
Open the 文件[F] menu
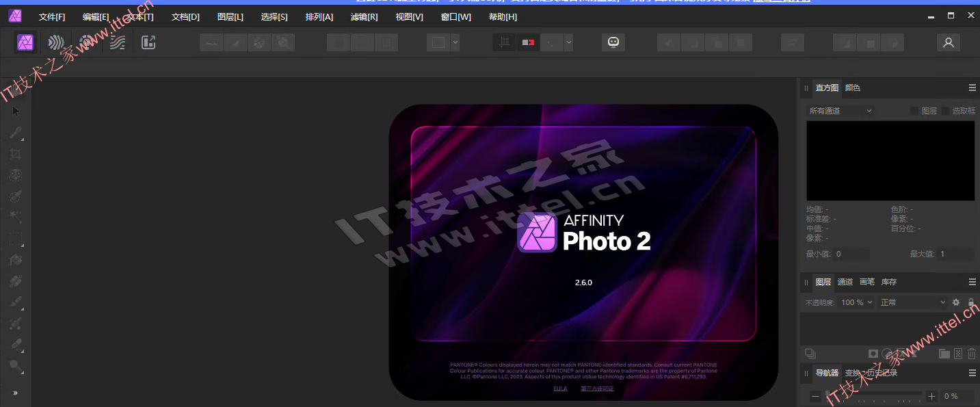coord(52,16)
